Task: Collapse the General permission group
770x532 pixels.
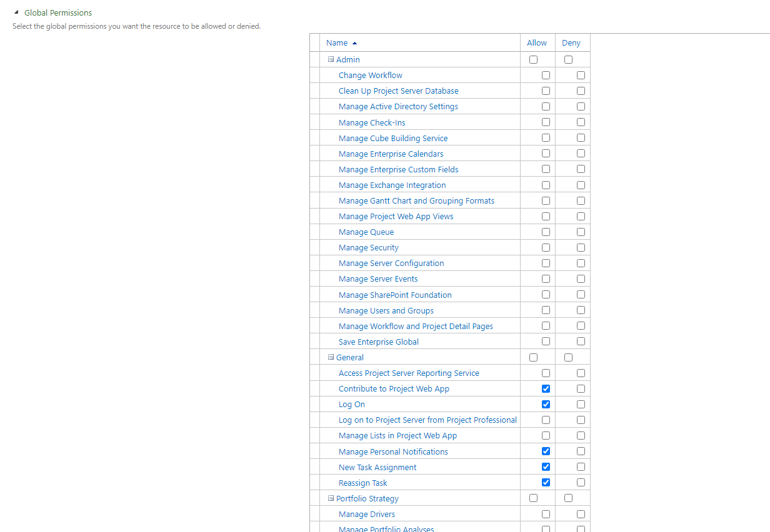Action: pyautogui.click(x=331, y=358)
